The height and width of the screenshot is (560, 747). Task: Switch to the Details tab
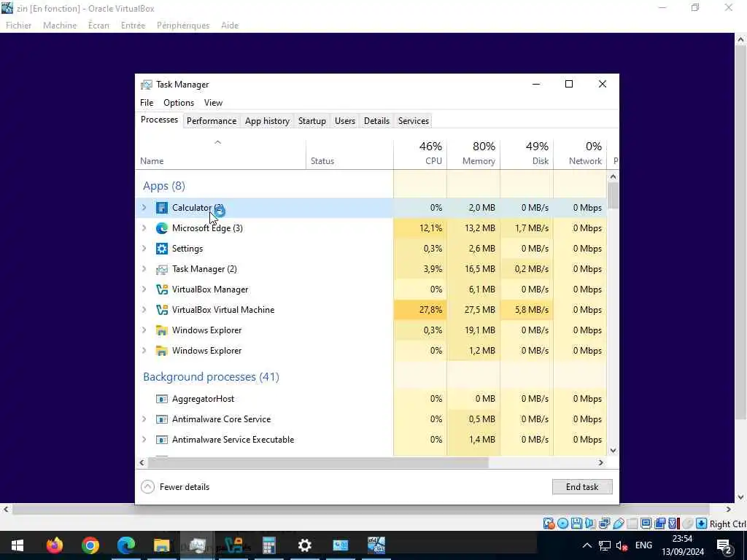[x=376, y=121]
